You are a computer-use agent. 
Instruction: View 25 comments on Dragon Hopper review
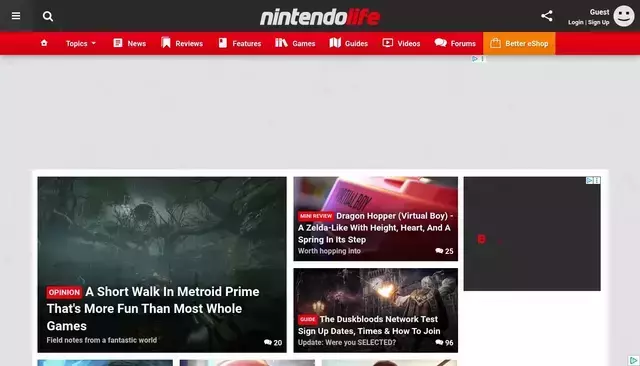(444, 251)
